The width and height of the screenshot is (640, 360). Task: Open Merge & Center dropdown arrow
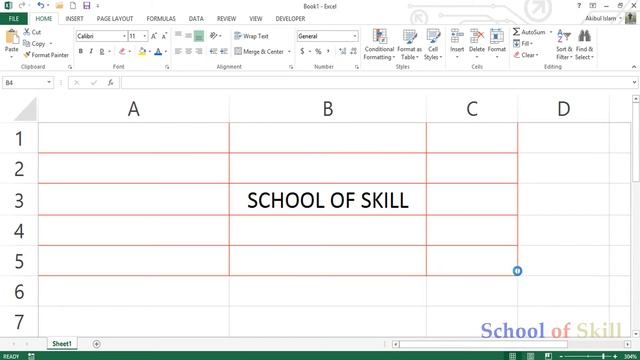click(289, 52)
